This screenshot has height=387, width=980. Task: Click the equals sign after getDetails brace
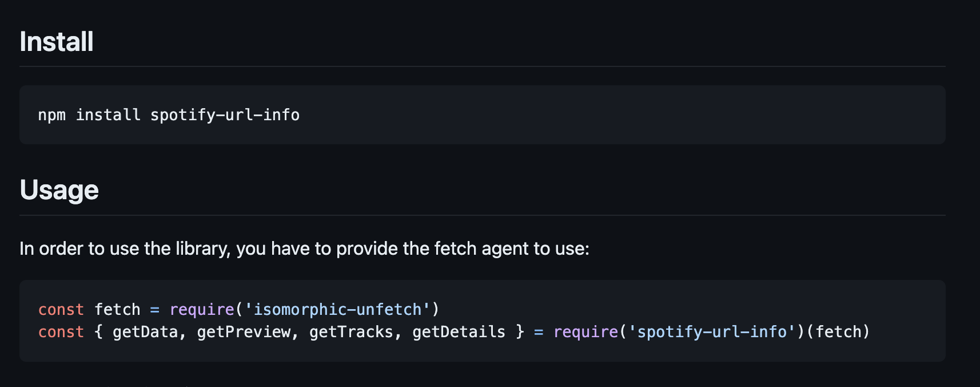pyautogui.click(x=539, y=332)
